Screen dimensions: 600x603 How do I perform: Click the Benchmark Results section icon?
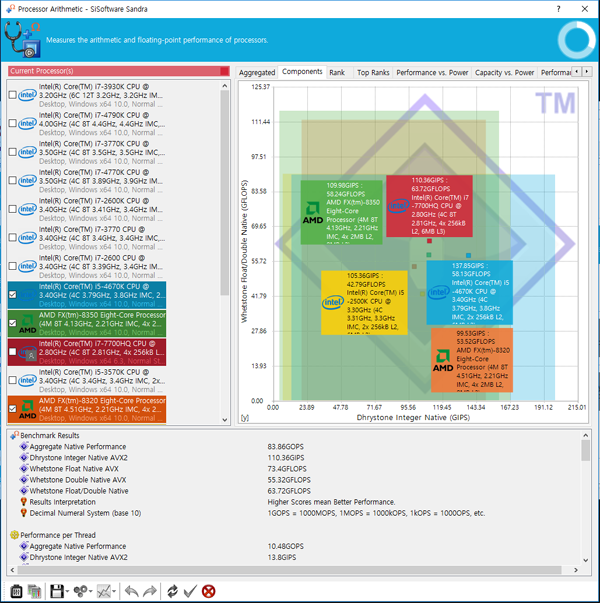(x=15, y=435)
